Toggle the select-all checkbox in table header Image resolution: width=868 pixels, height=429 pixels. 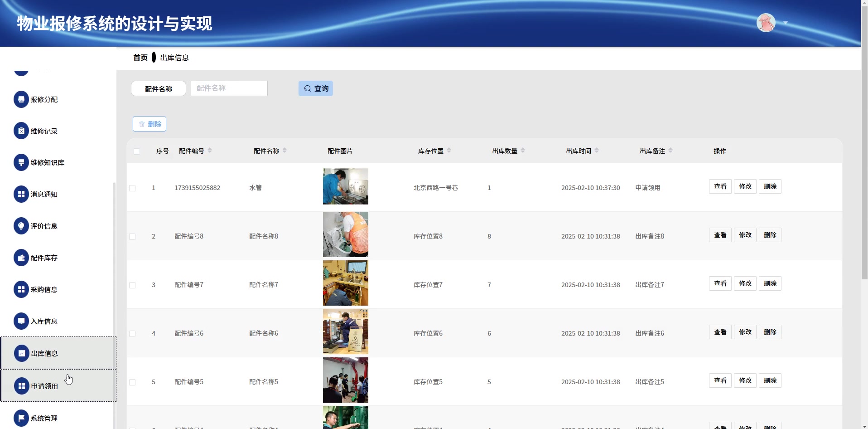[x=137, y=151]
